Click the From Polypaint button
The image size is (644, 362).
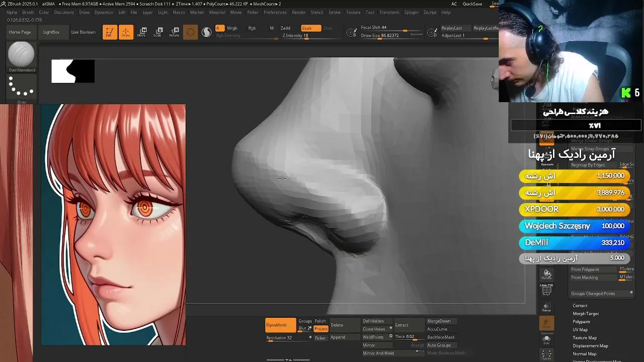click(x=594, y=269)
